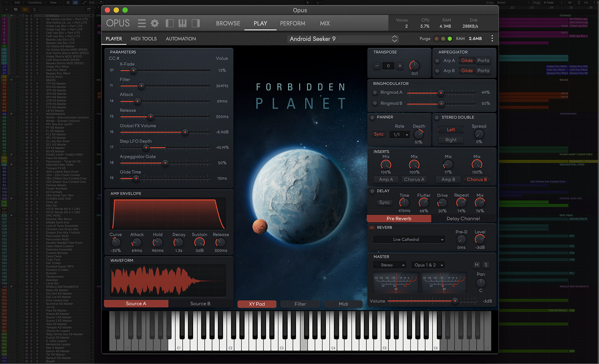Image resolution: width=599 pixels, height=364 pixels.
Task: Show the Filter view button
Action: coord(300,304)
